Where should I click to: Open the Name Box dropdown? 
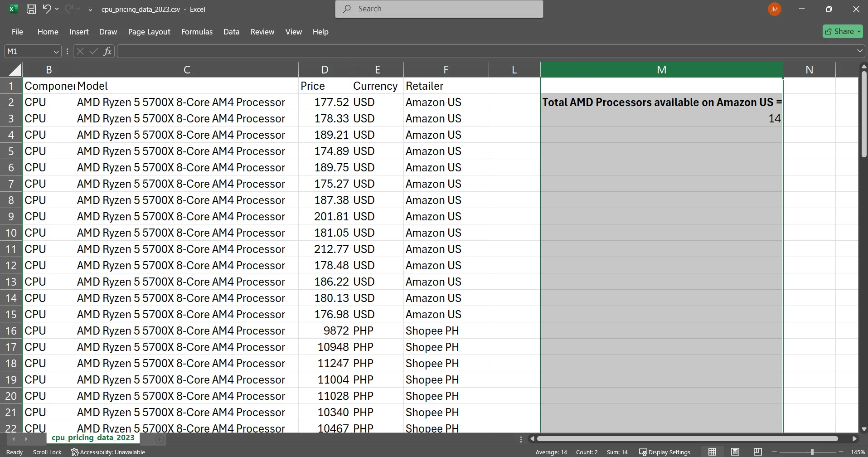tap(55, 51)
